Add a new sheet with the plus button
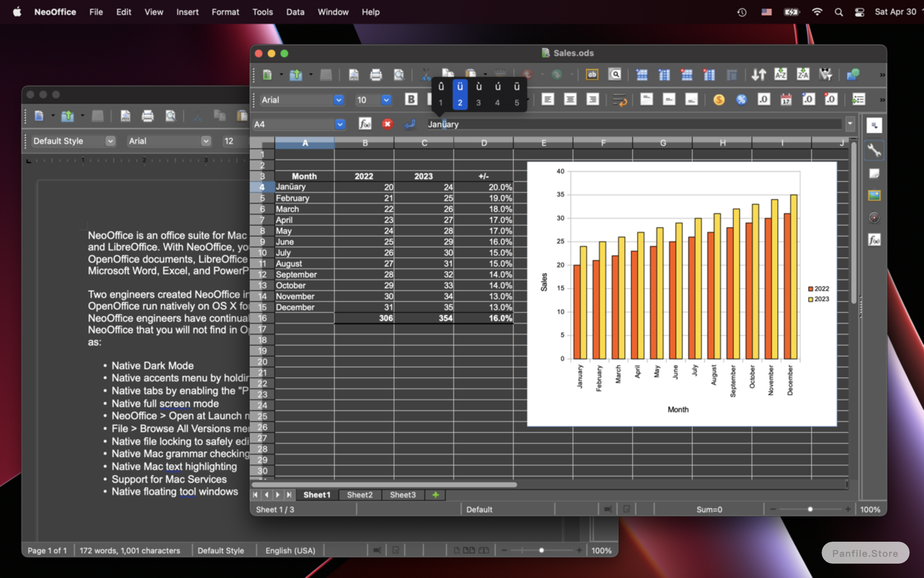The image size is (924, 578). coord(435,495)
